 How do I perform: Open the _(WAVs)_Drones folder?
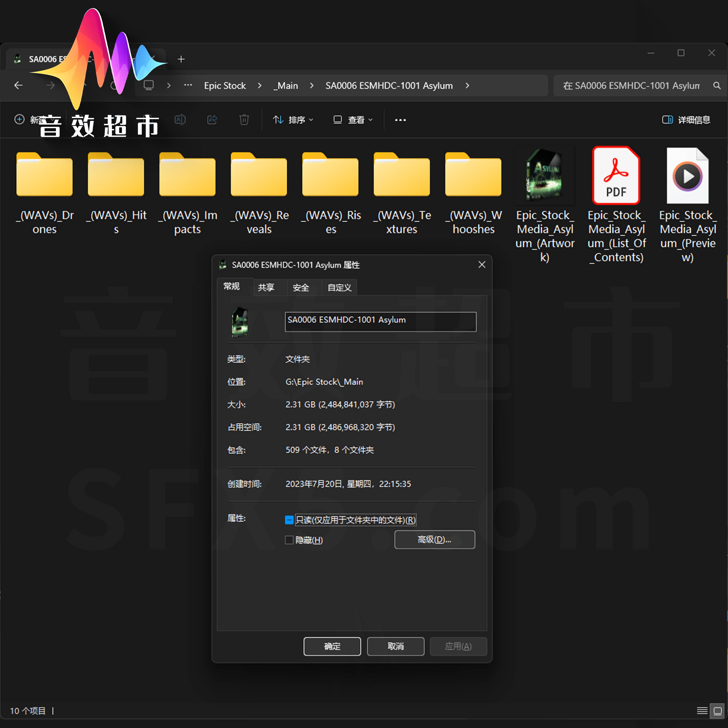coord(44,175)
